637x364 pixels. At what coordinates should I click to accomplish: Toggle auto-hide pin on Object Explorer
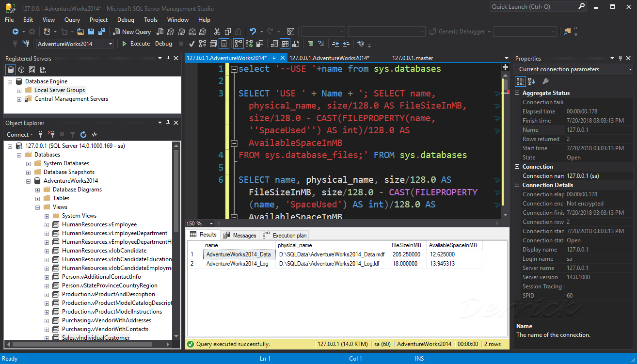tap(167, 123)
